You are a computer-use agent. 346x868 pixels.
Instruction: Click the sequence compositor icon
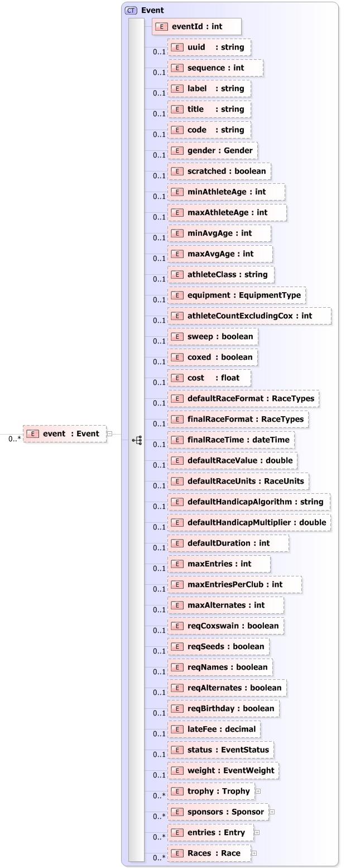(x=137, y=441)
